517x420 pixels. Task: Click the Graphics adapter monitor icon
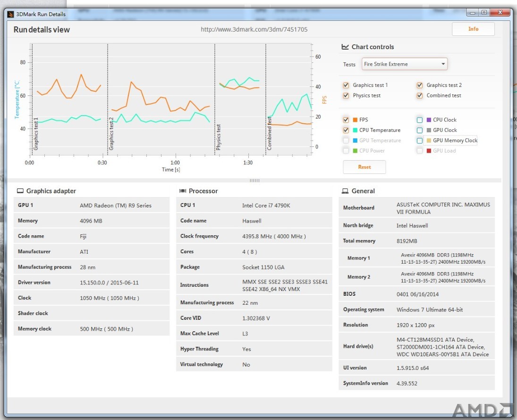[x=20, y=191]
